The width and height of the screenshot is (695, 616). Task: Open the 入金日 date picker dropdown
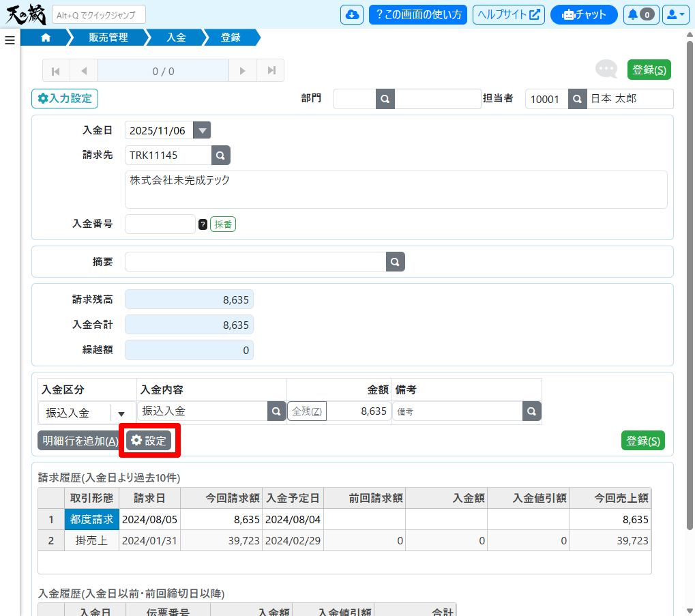202,130
